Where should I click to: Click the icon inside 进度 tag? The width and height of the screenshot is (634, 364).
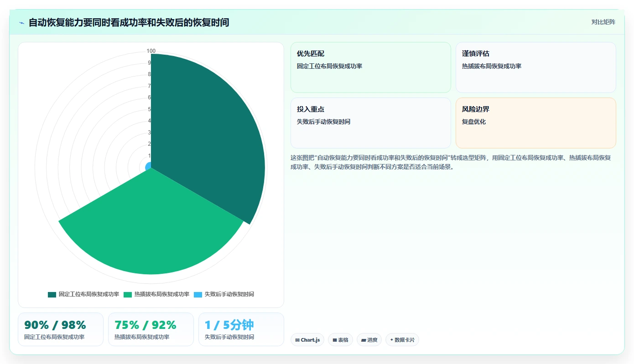pos(364,340)
